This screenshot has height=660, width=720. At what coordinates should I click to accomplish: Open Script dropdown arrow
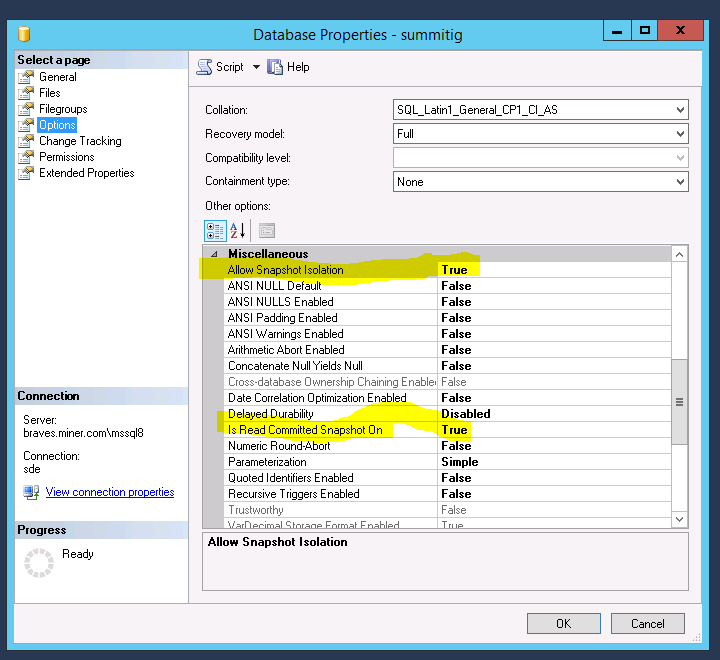coord(255,67)
